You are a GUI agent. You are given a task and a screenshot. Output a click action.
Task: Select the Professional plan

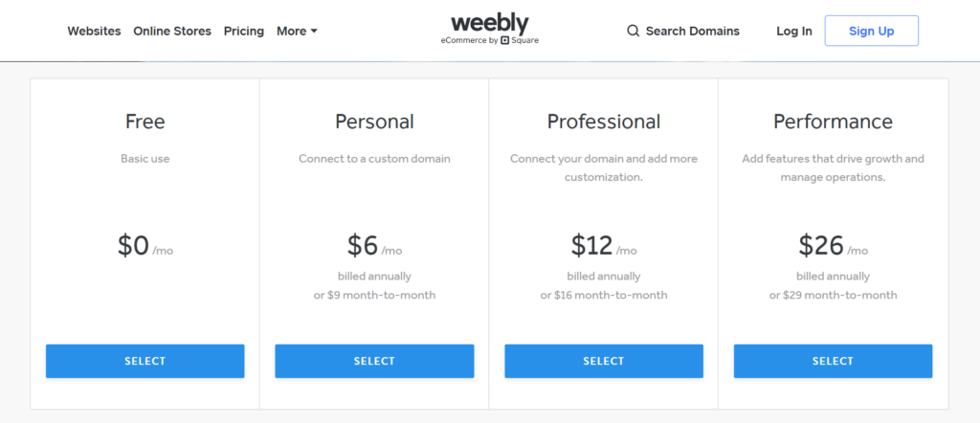(604, 361)
